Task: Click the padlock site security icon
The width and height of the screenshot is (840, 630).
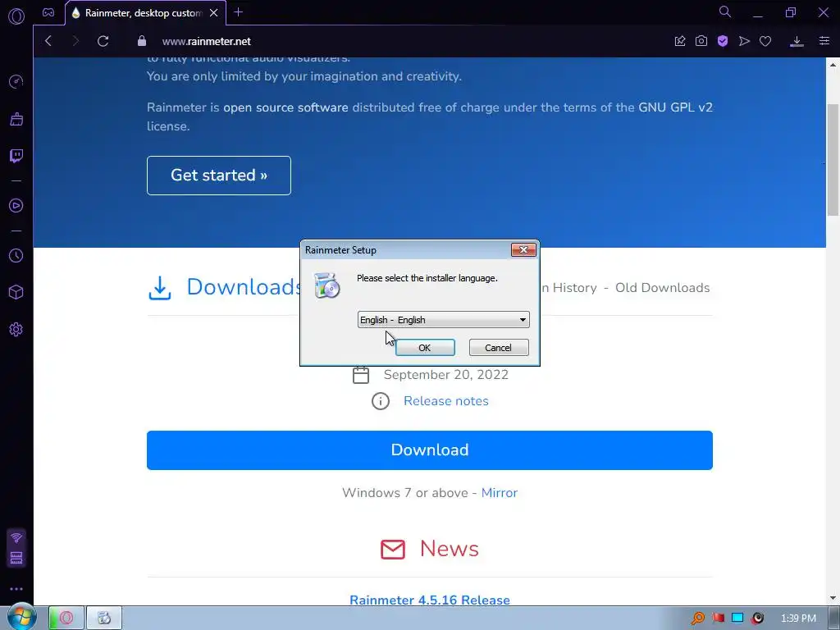Action: [142, 41]
